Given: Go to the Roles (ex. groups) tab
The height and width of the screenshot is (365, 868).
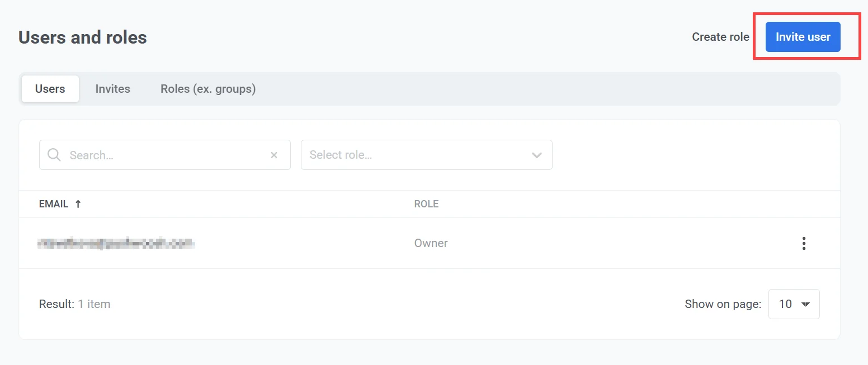Looking at the screenshot, I should point(208,89).
